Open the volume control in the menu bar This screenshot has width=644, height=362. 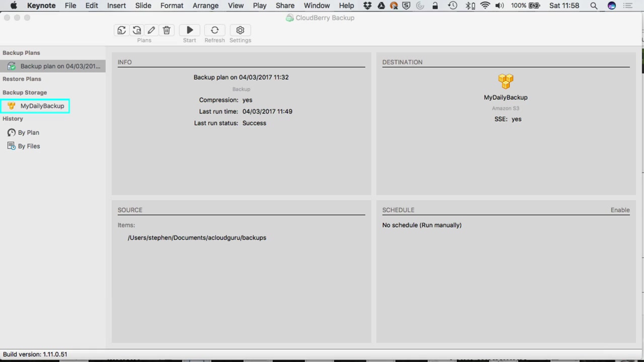coord(500,6)
